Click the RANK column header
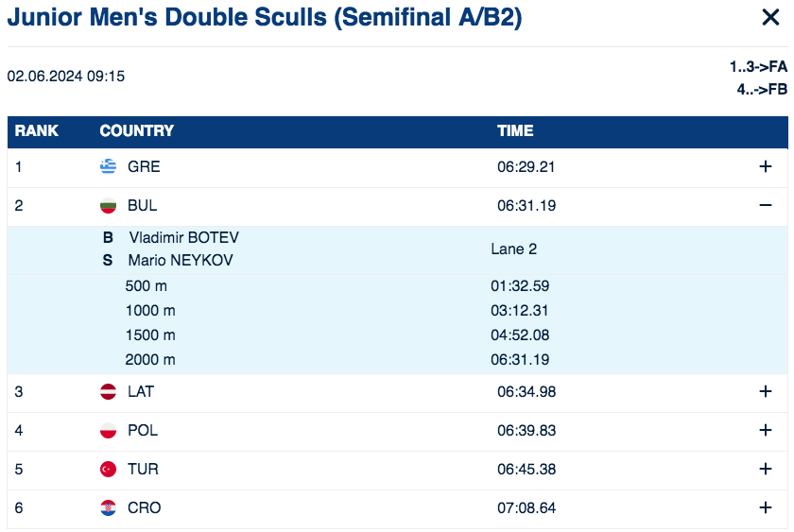The width and height of the screenshot is (794, 532). [37, 131]
